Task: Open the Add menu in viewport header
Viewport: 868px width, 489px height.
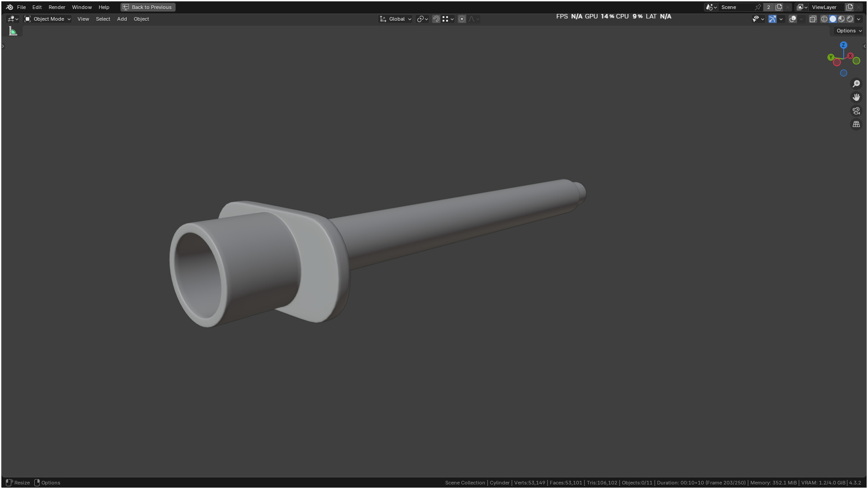Action: 122,19
